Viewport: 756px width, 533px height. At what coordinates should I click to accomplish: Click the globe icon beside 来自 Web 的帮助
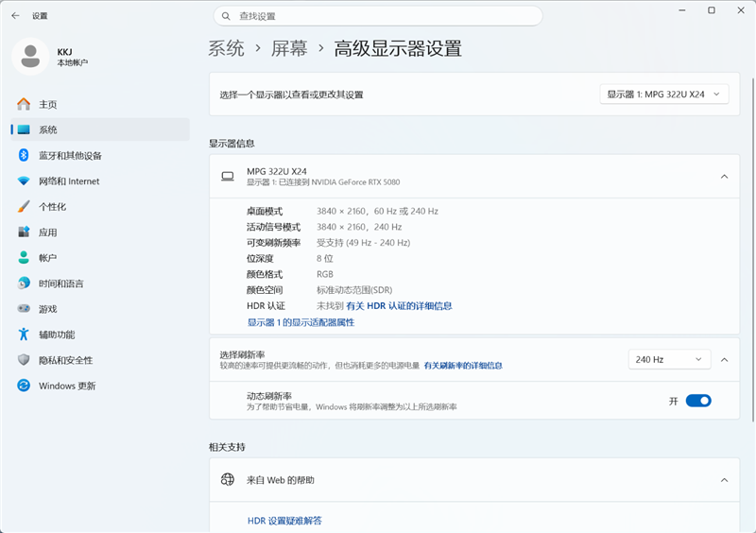pos(228,479)
